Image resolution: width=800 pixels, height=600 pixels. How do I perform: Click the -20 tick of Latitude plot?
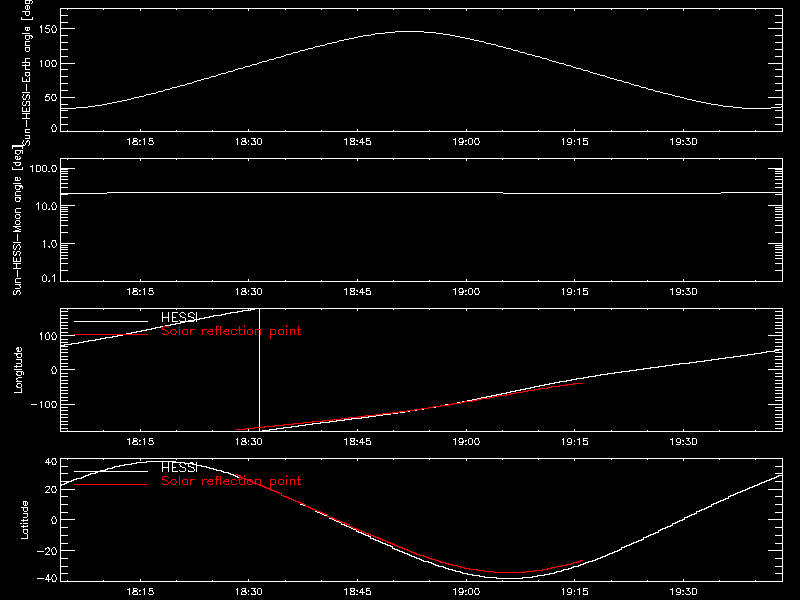tap(47, 551)
